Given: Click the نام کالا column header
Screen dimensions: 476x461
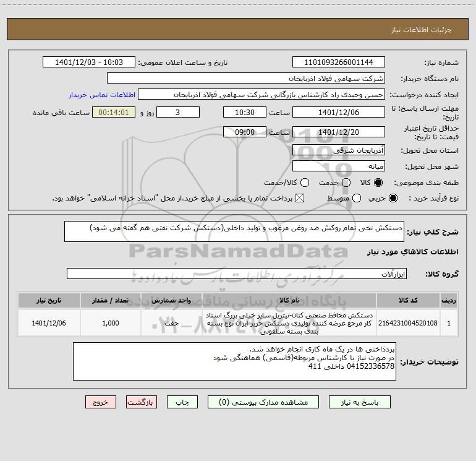Looking at the screenshot, I should click(x=289, y=300).
